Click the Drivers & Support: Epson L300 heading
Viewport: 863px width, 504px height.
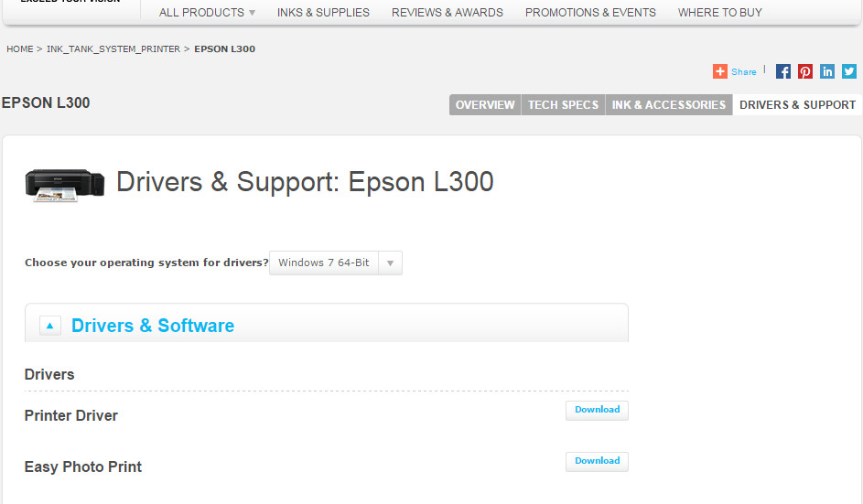305,182
